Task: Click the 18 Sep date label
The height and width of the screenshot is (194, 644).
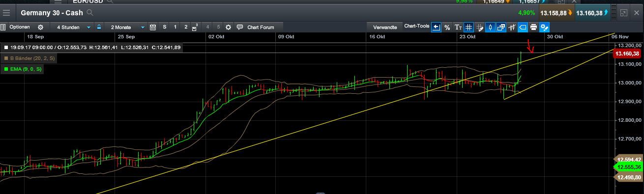Action: [x=35, y=37]
